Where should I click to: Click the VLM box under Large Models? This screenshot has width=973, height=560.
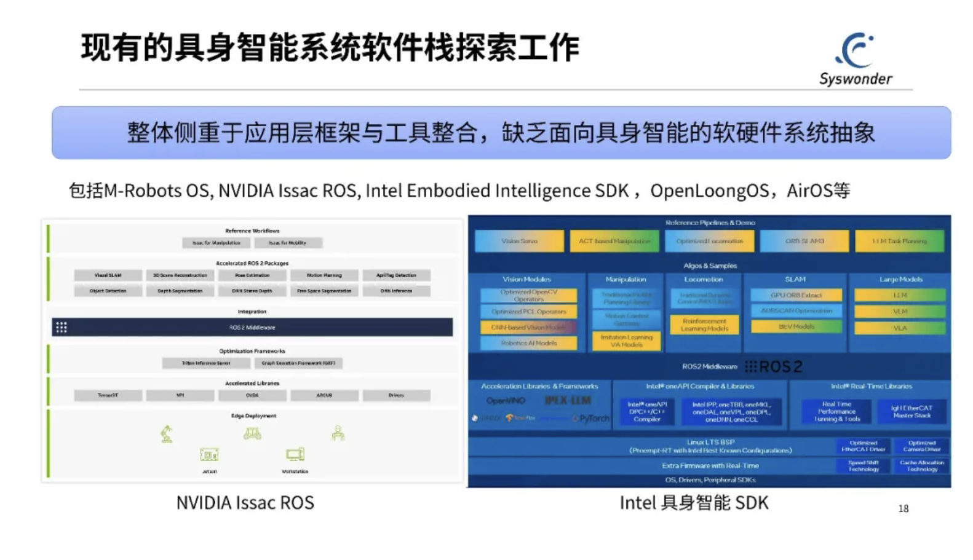tap(900, 312)
